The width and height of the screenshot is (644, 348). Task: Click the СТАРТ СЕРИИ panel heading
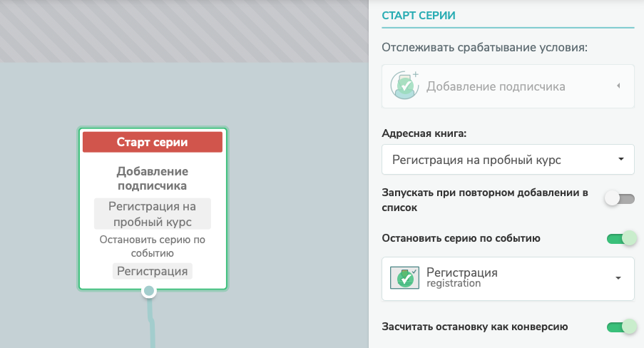[x=419, y=16]
